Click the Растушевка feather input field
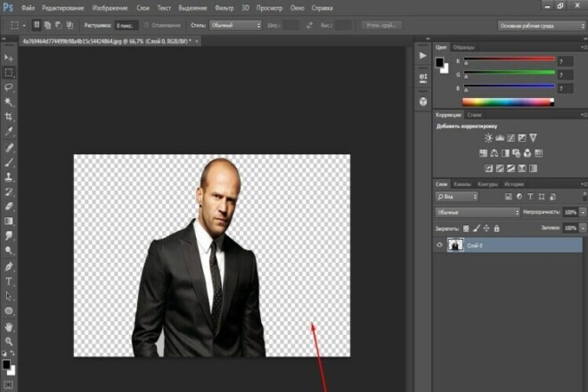 pyautogui.click(x=127, y=26)
